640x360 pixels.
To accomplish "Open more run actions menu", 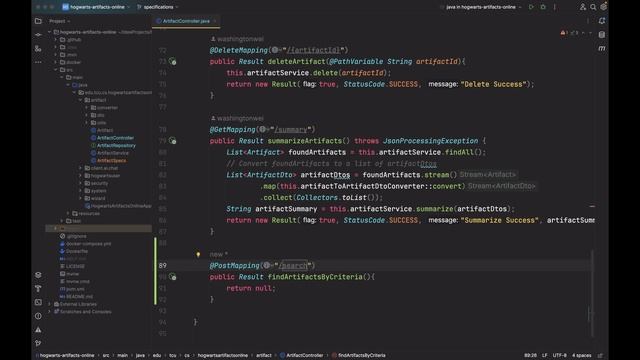I will (x=554, y=7).
